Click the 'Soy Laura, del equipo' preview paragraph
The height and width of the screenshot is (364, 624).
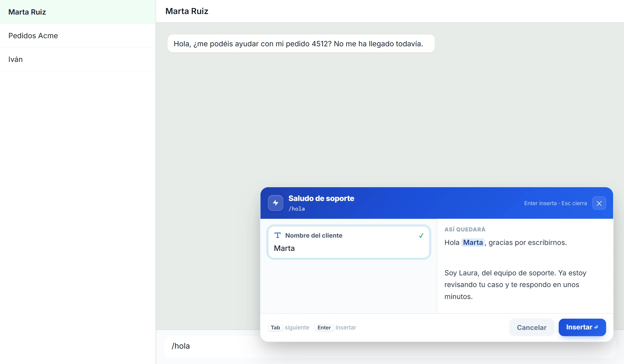(515, 285)
